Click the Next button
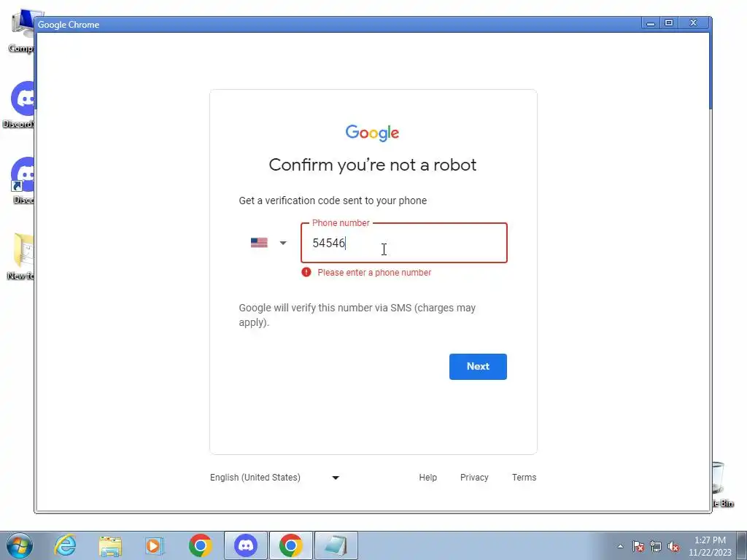747x560 pixels. 478,366
